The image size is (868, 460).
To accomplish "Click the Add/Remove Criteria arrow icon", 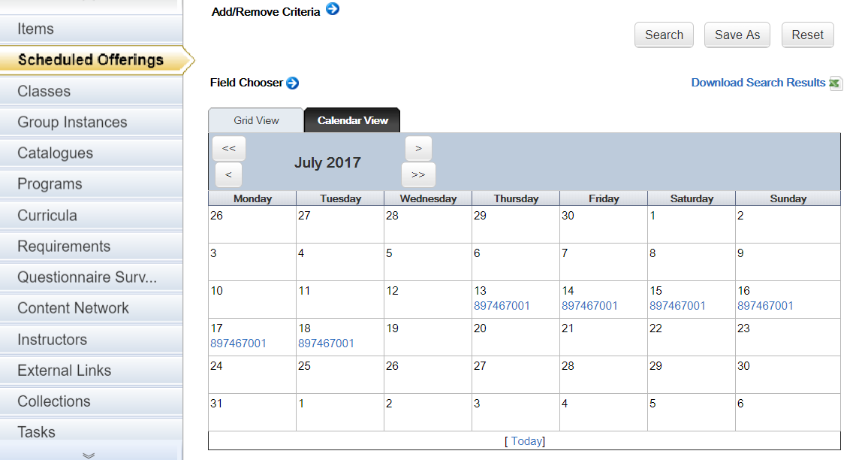I will 332,9.
